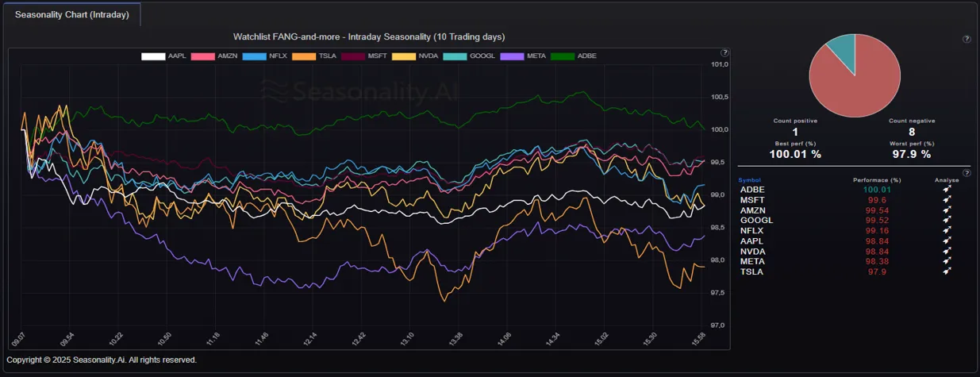Launch analysis rocket for NFLX
980x377 pixels.
947,231
